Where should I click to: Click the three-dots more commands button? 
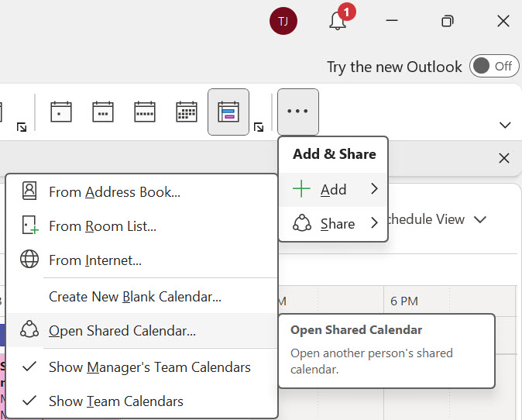(298, 112)
